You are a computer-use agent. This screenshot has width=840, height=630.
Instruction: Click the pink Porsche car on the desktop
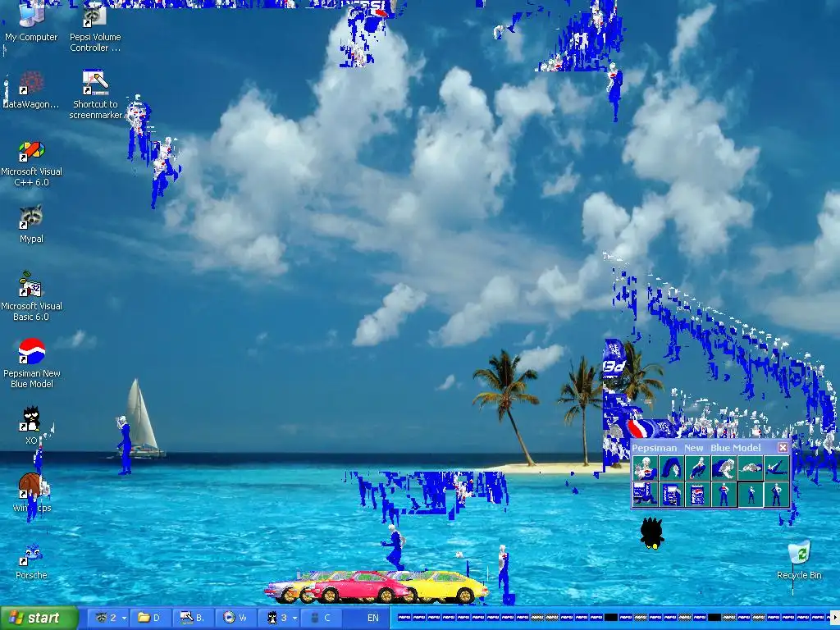(360, 587)
